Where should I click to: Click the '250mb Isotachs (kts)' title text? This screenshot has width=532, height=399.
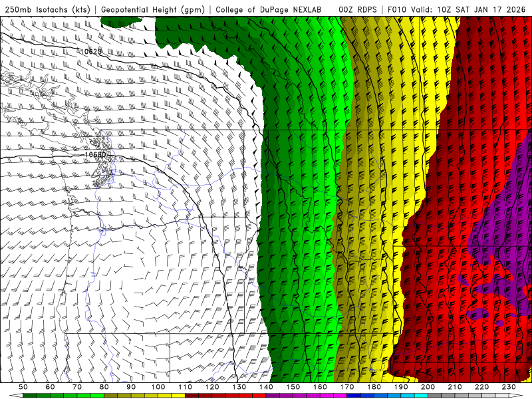[x=47, y=10]
